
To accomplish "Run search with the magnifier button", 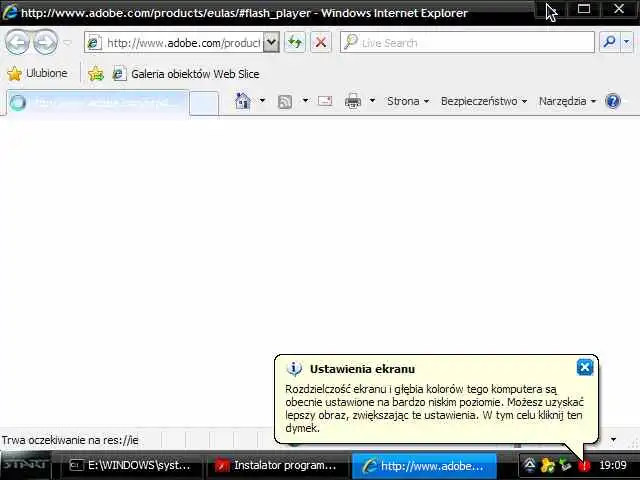I will tap(609, 42).
